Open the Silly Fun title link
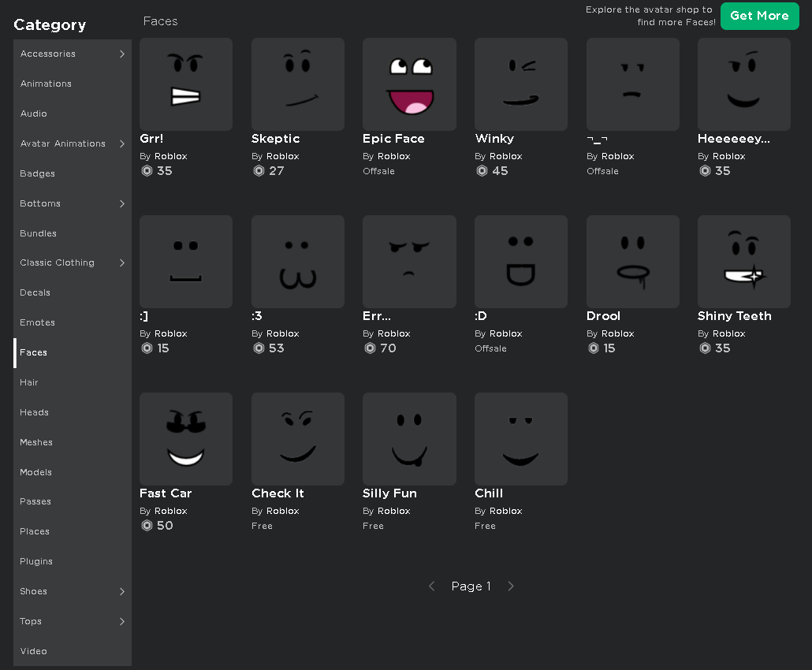The width and height of the screenshot is (812, 670). pos(390,493)
